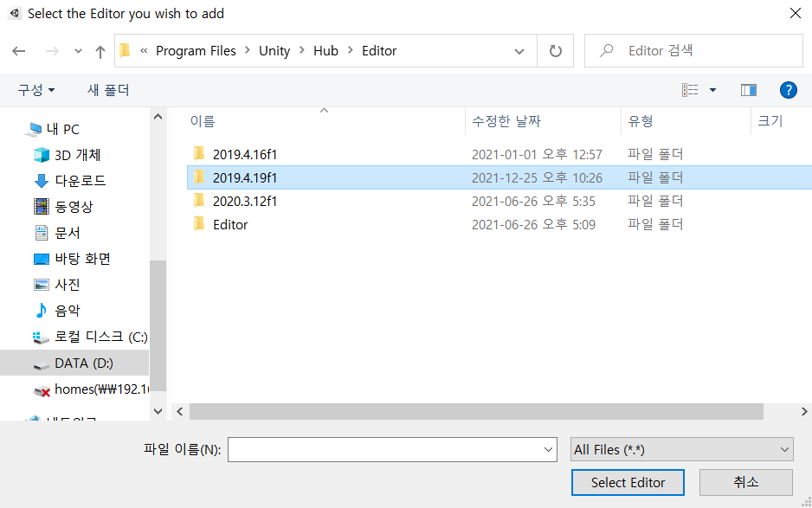
Task: Open the All Files (*.*) type dropdown
Action: point(681,449)
